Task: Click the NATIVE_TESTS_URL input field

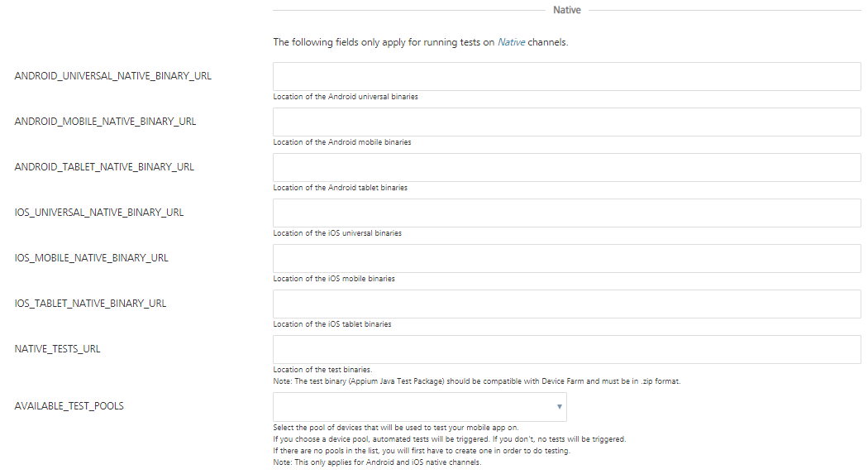Action: click(x=566, y=349)
